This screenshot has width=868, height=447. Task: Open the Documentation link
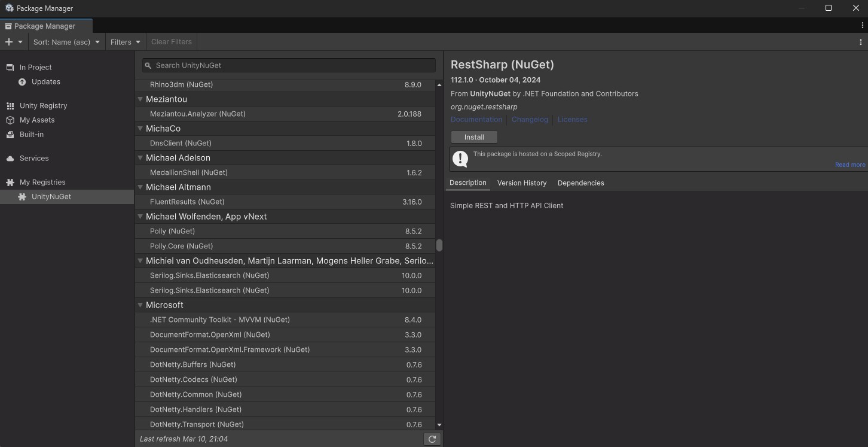click(x=476, y=120)
